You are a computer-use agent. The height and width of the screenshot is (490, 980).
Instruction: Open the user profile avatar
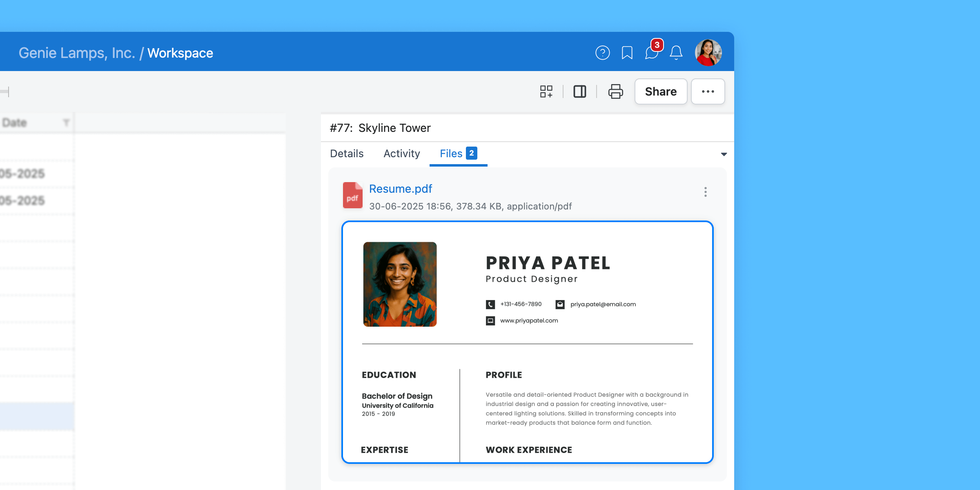tap(708, 53)
